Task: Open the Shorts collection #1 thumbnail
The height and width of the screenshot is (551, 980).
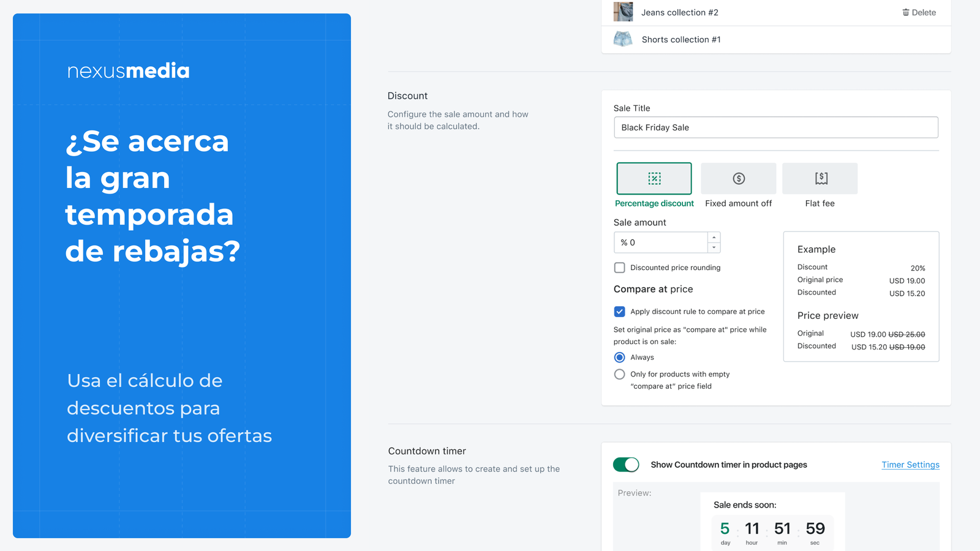Action: pyautogui.click(x=624, y=39)
